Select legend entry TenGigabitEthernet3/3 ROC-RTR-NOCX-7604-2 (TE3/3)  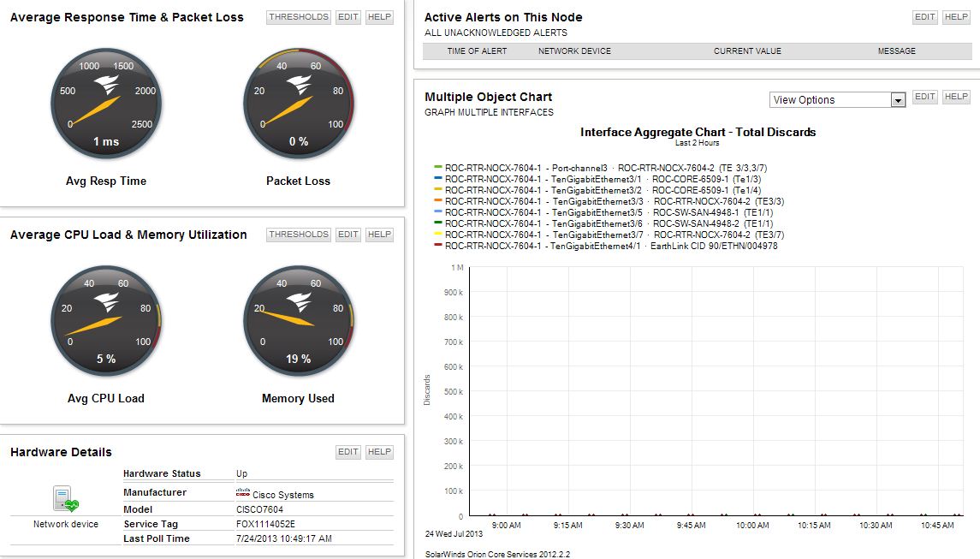click(615, 201)
